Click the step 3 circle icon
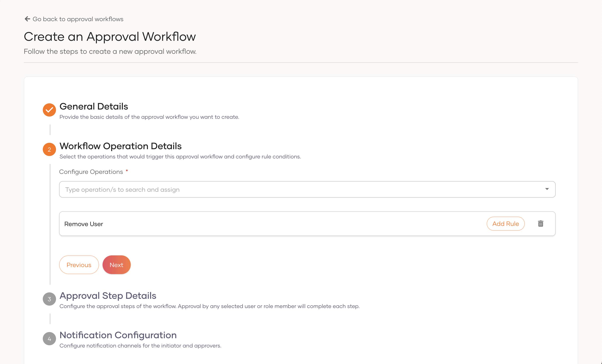This screenshot has width=602, height=364. tap(49, 299)
